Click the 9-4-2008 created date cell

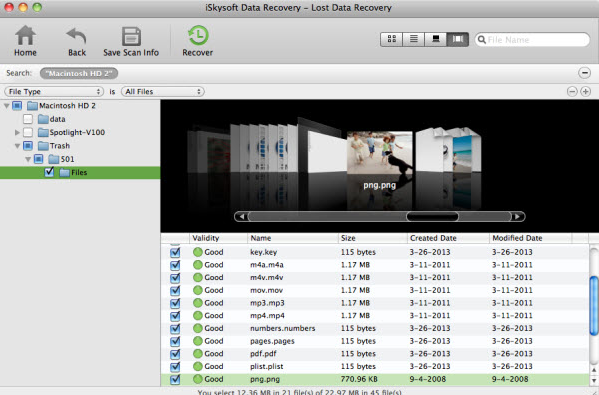click(428, 379)
